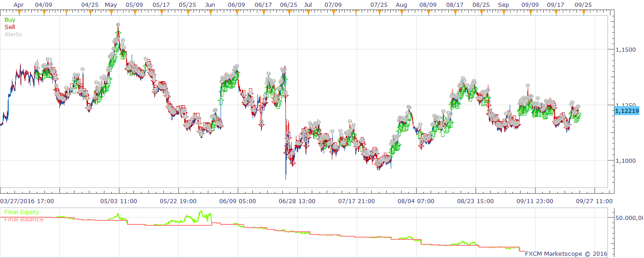Click the 50.000,00 equity axis label
This screenshot has width=644, height=258.
tap(629, 218)
